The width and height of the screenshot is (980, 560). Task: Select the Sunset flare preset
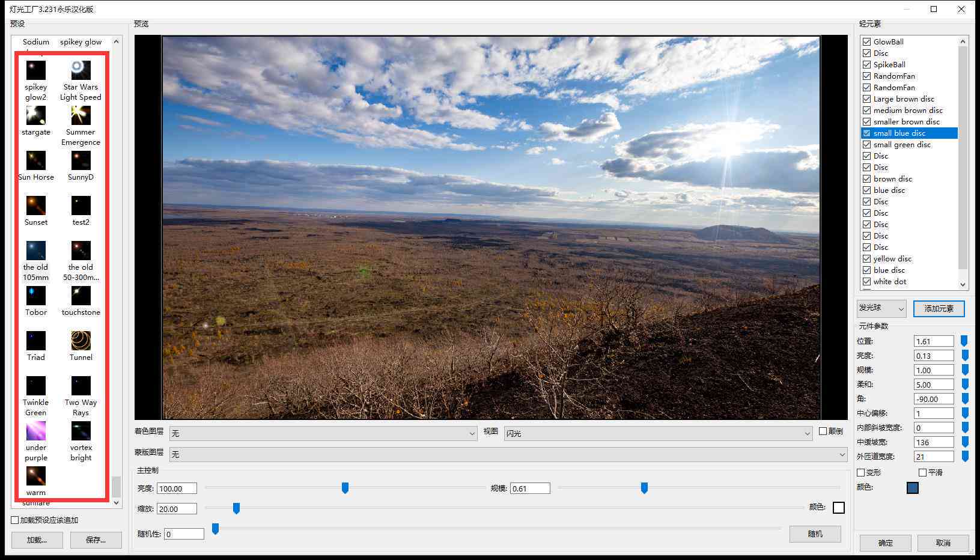tap(36, 205)
